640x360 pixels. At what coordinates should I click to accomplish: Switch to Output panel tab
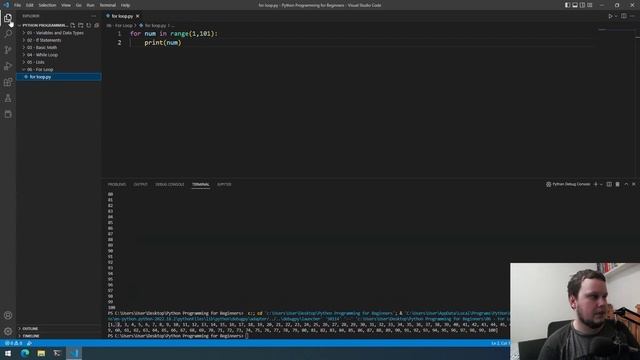pos(140,184)
